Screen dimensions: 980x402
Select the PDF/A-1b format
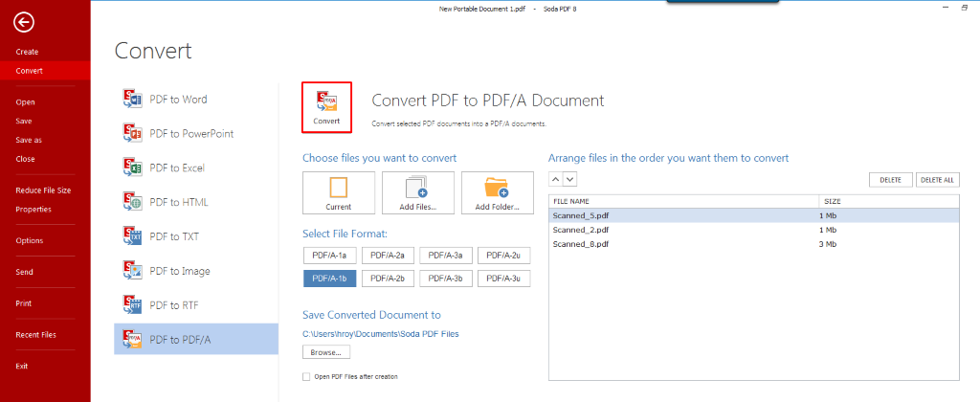coord(329,279)
